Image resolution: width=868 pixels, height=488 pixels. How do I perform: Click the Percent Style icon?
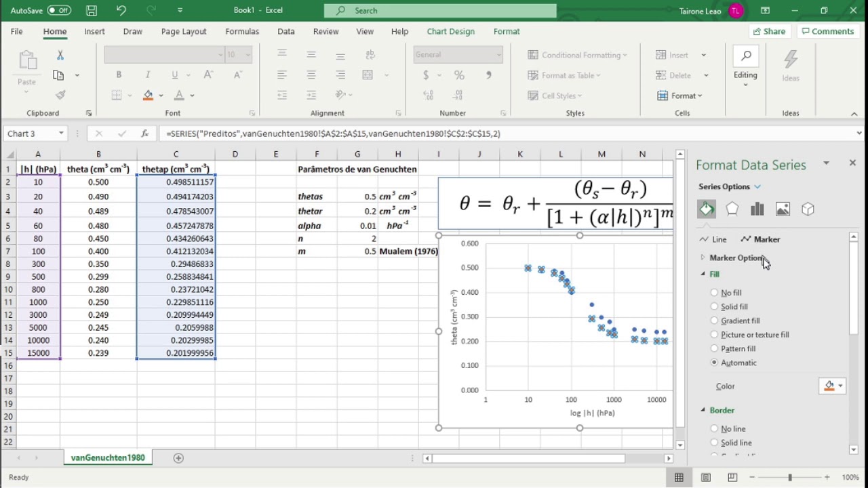459,75
